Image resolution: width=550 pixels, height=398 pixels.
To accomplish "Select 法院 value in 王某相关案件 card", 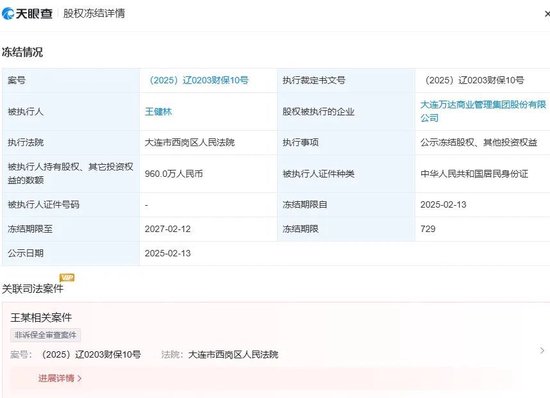I will point(233,355).
